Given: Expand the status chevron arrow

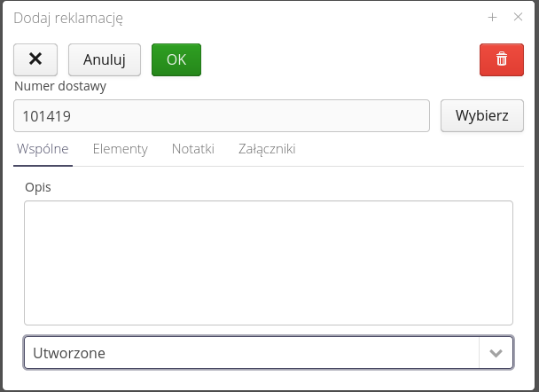Looking at the screenshot, I should (x=496, y=353).
